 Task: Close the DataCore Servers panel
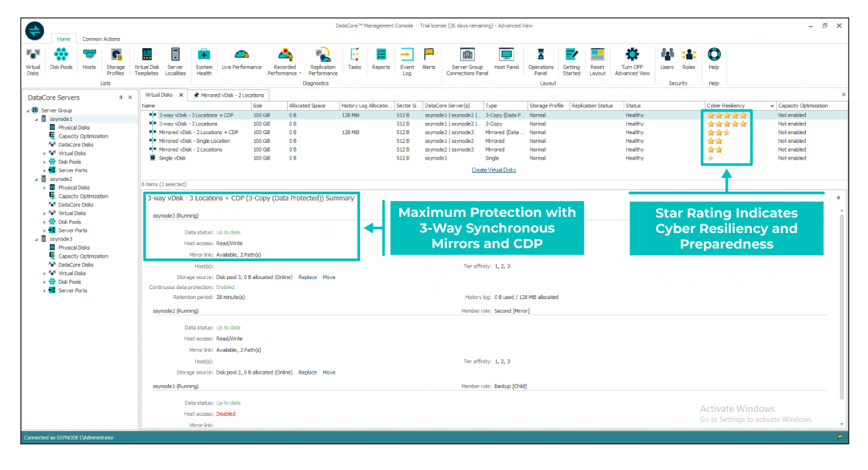130,97
